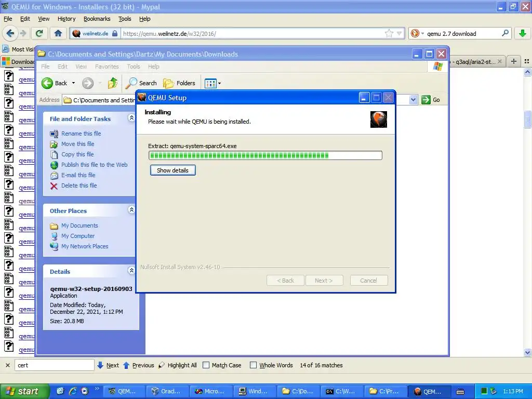Click the page vertical scrollbar thumb
This screenshot has width=532, height=399.
[527, 119]
